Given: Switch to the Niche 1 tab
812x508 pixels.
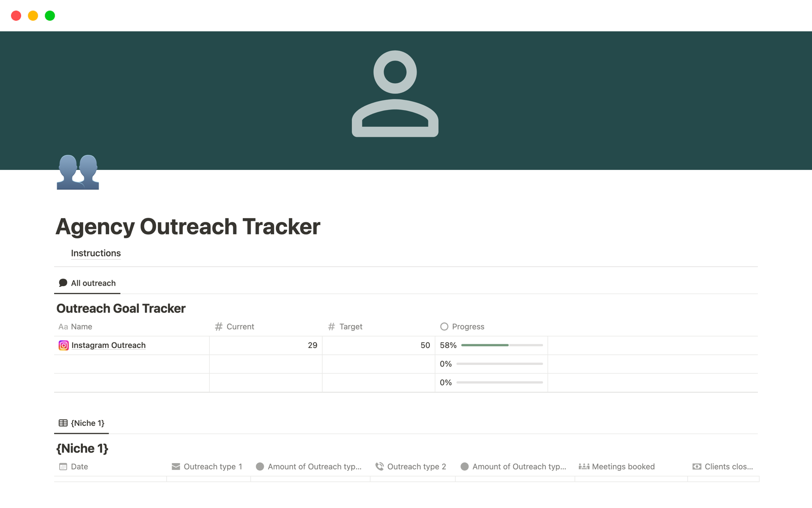Looking at the screenshot, I should pyautogui.click(x=82, y=422).
